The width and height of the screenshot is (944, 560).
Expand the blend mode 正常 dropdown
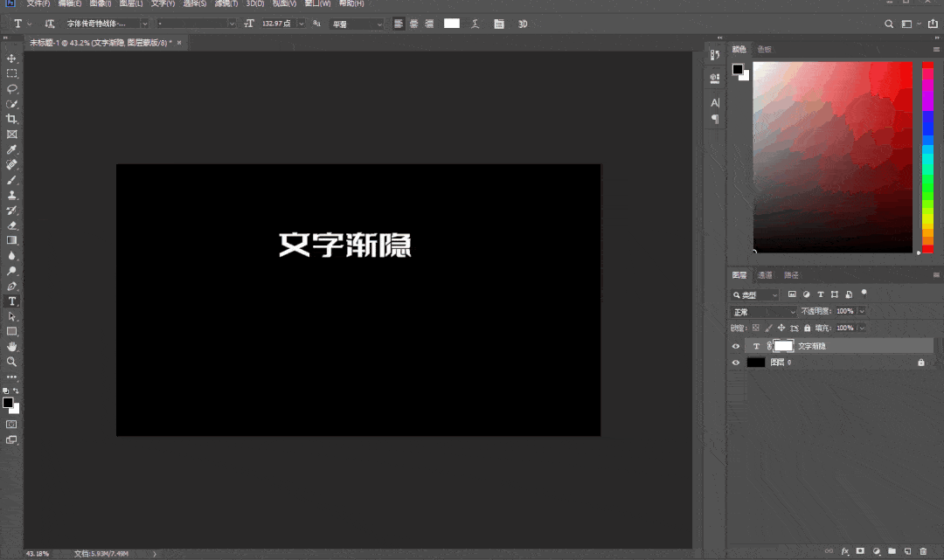[x=764, y=312]
